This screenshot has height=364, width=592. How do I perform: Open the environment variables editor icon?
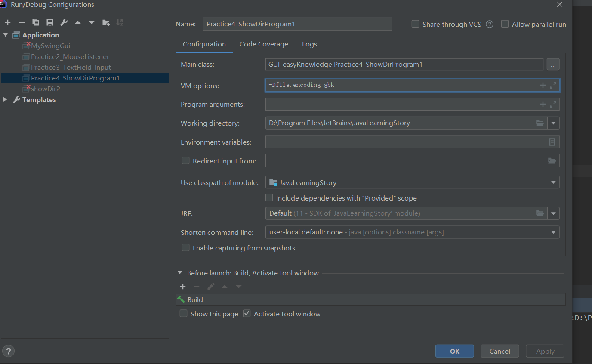tap(552, 142)
